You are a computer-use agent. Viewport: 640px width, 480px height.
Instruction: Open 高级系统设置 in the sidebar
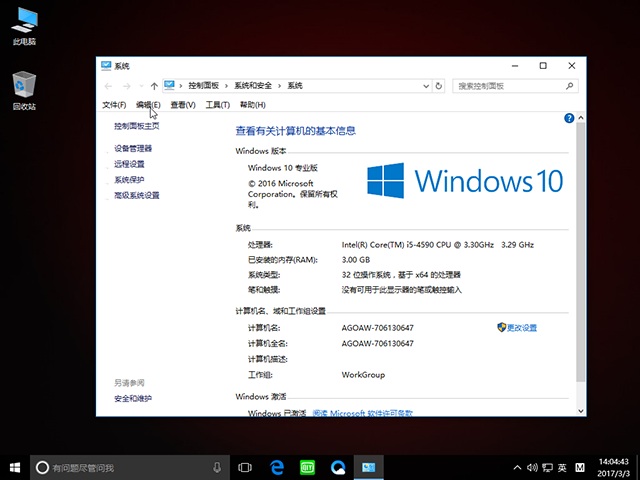pyautogui.click(x=137, y=196)
